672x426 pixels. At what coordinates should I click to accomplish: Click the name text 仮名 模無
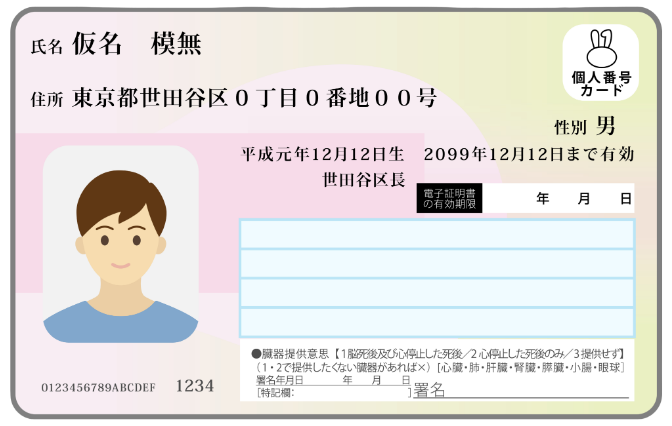[137, 44]
